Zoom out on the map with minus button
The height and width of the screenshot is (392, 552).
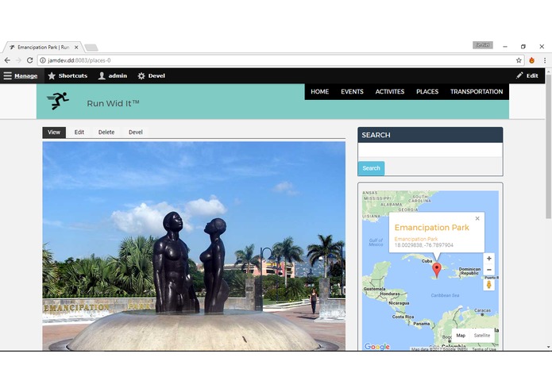click(489, 270)
